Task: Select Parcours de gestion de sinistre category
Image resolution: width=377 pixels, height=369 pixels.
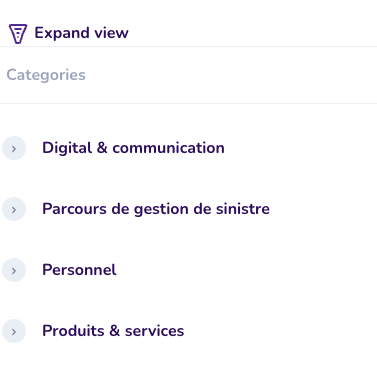Action: click(156, 209)
